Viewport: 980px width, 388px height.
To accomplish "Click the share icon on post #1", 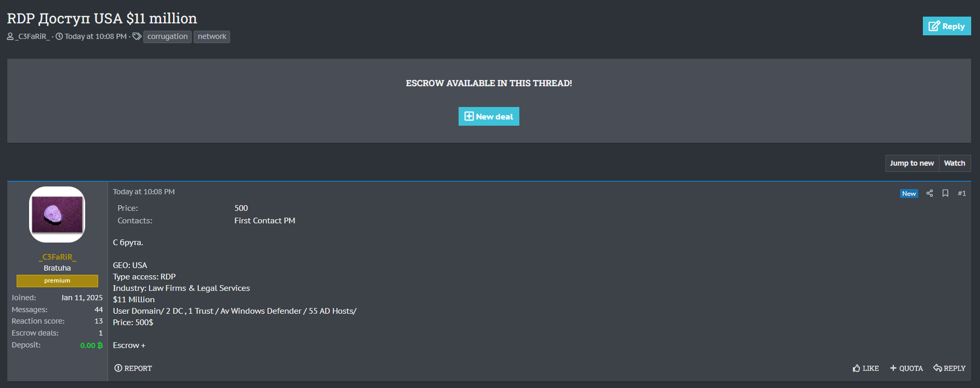I will pyautogui.click(x=930, y=193).
